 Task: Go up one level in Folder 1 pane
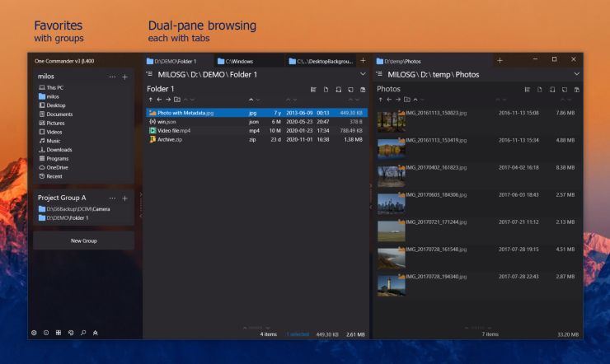point(150,100)
